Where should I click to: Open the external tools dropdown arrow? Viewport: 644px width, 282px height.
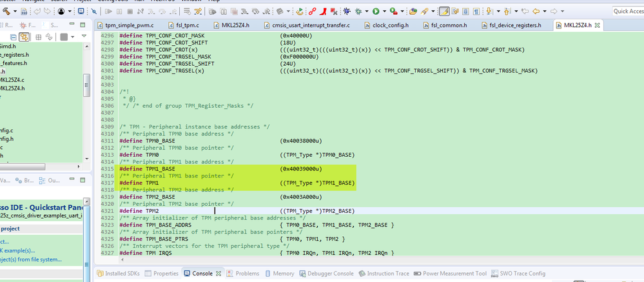pos(402,11)
